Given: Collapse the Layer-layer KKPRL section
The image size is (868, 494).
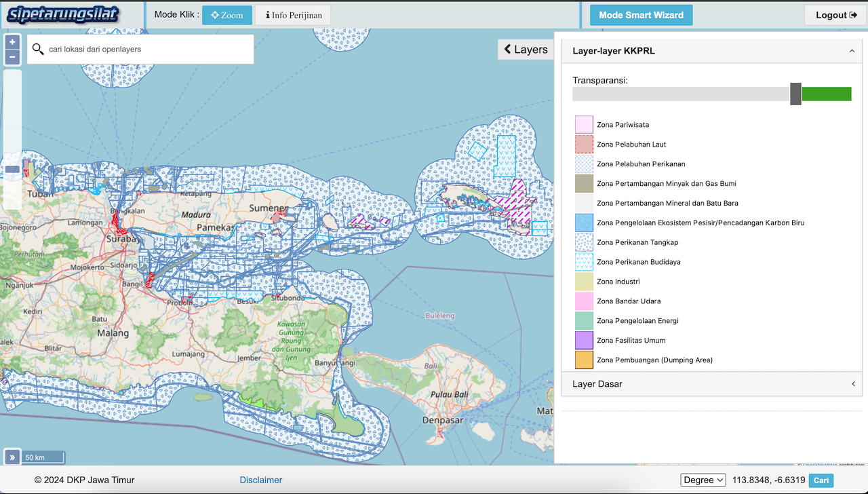Looking at the screenshot, I should coord(712,51).
